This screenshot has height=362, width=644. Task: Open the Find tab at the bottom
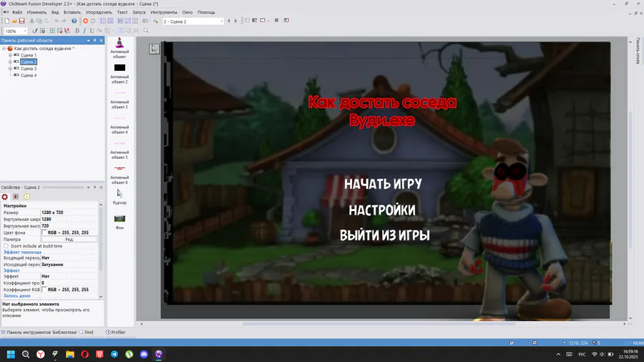87,333
